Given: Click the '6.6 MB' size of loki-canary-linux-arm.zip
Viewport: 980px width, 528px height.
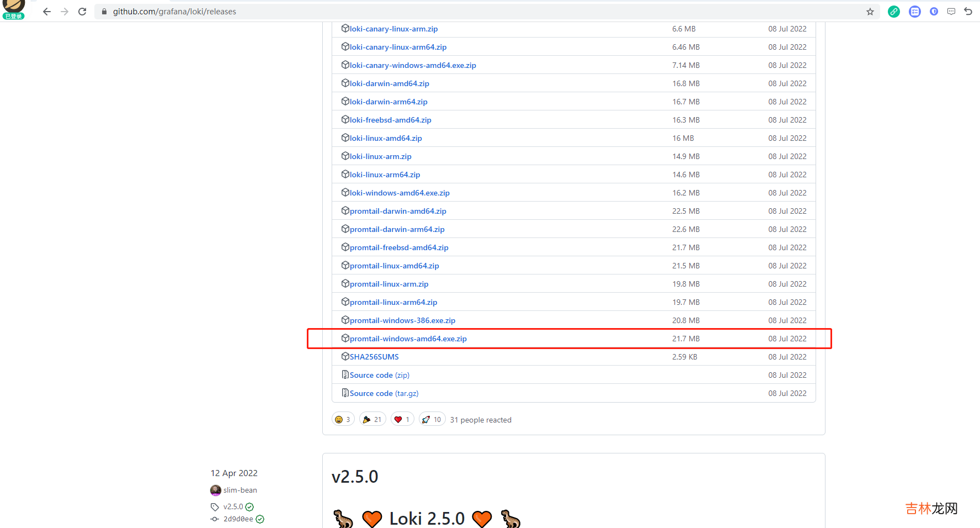Looking at the screenshot, I should coord(684,29).
